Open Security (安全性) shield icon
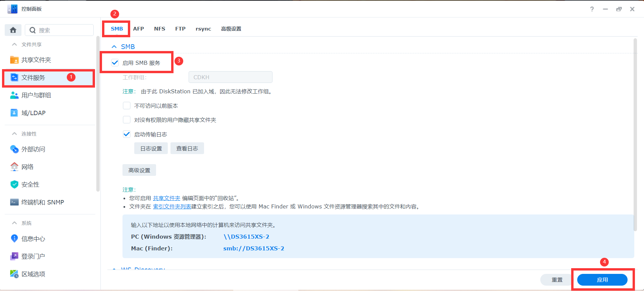The height and width of the screenshot is (291, 644). click(14, 184)
